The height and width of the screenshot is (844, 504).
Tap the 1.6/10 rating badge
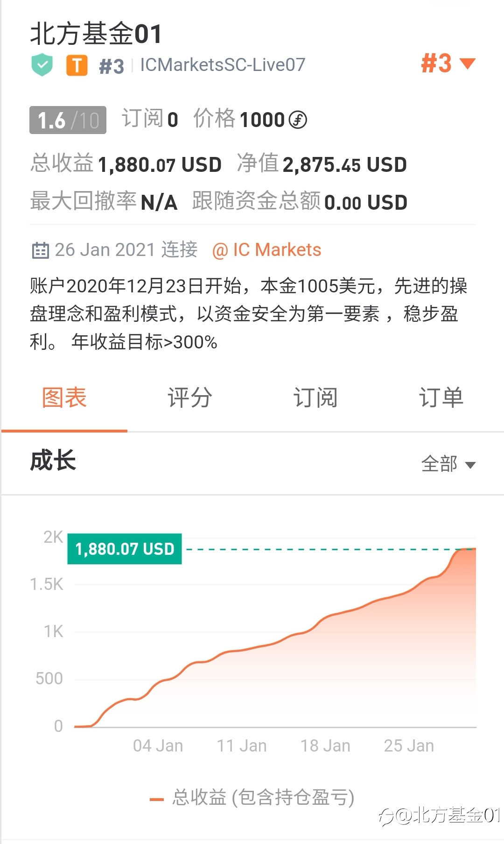(68, 120)
